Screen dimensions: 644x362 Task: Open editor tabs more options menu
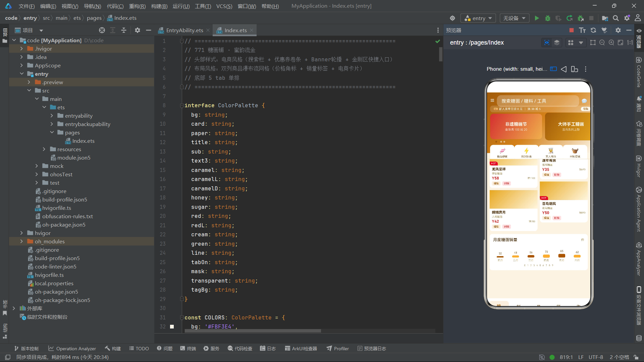[x=438, y=30]
